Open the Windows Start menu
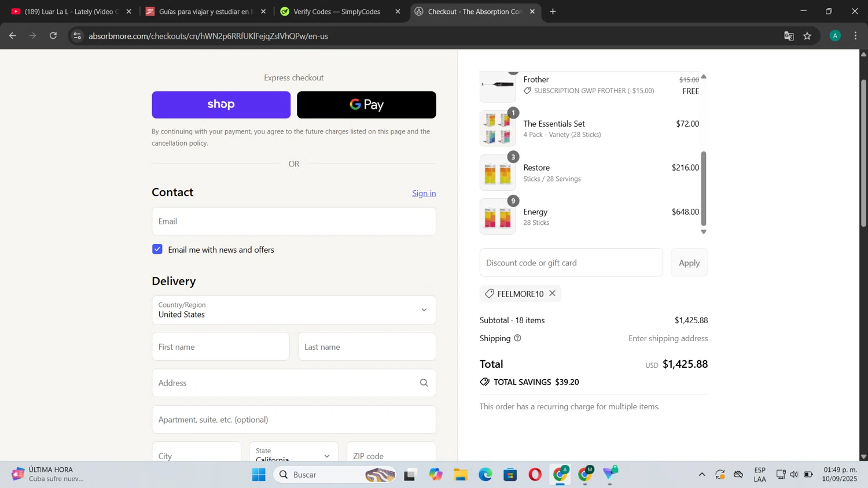Screen dimensions: 868x488 [x=259, y=475]
